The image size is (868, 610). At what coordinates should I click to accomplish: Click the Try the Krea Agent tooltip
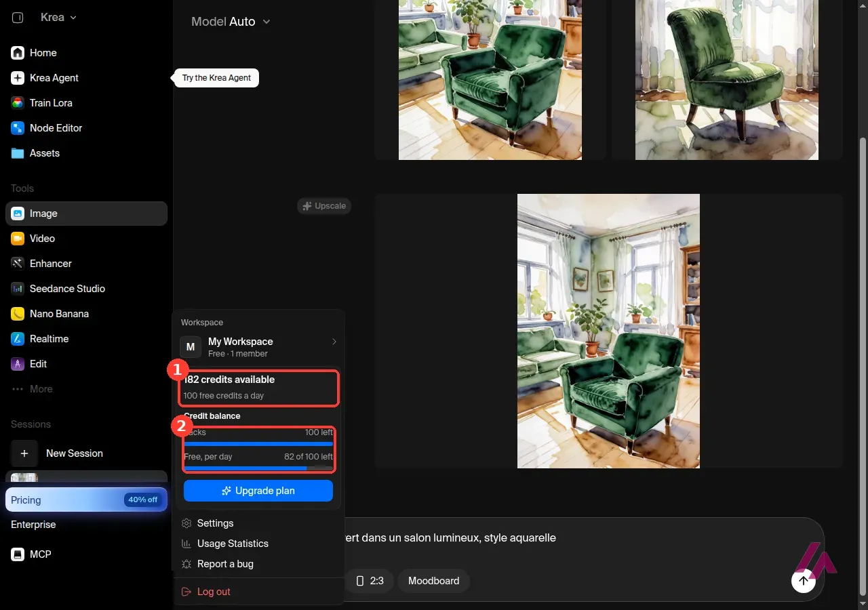click(216, 78)
